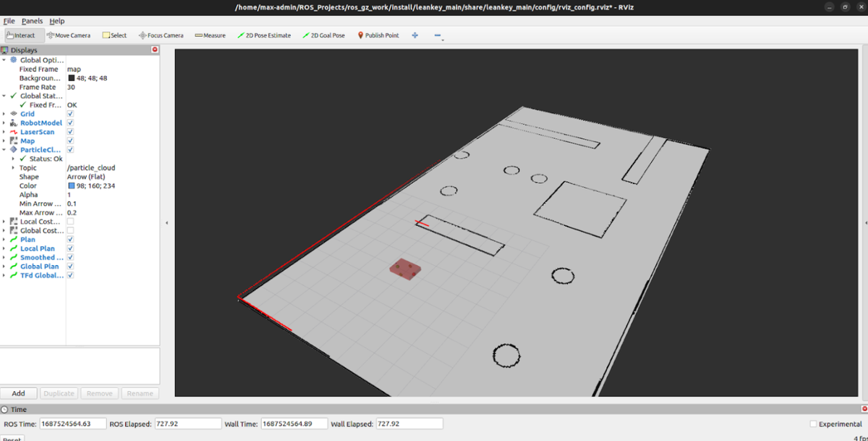This screenshot has height=441, width=868.
Task: Click the Global Costmap display icon
Action: 14,230
